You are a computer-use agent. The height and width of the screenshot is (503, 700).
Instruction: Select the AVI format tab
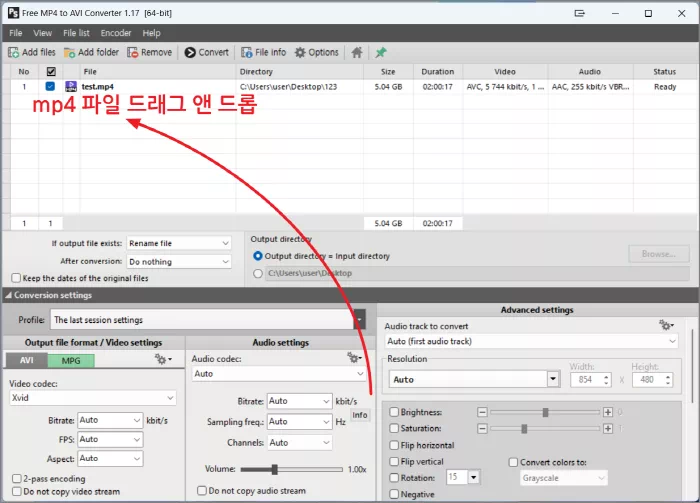point(26,360)
